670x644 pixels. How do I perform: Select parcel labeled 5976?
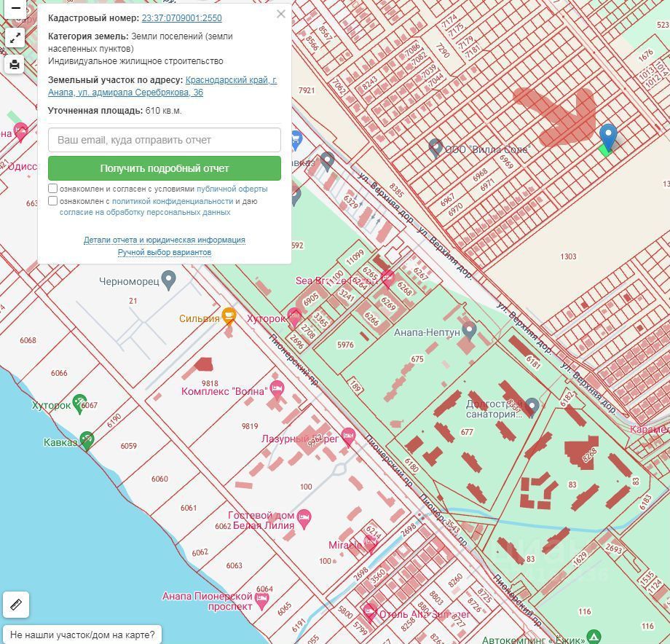click(345, 345)
